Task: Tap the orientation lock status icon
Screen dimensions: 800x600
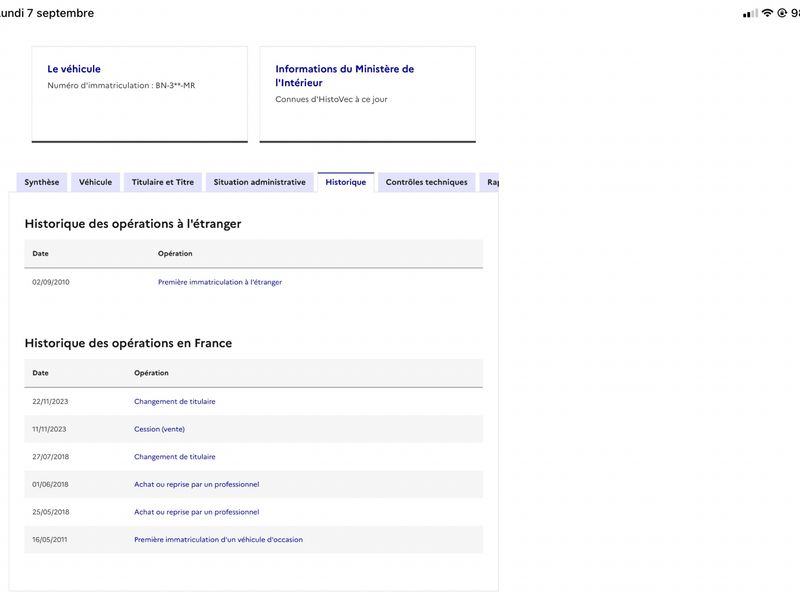Action: (782, 13)
